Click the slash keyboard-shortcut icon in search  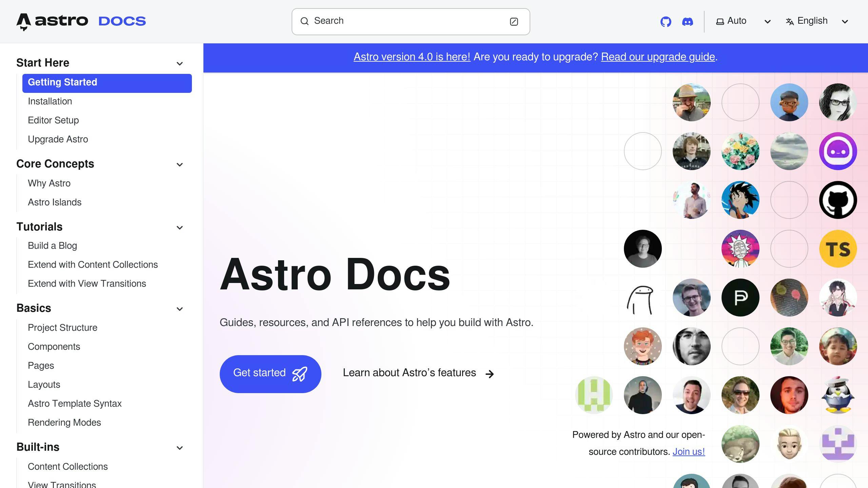514,21
